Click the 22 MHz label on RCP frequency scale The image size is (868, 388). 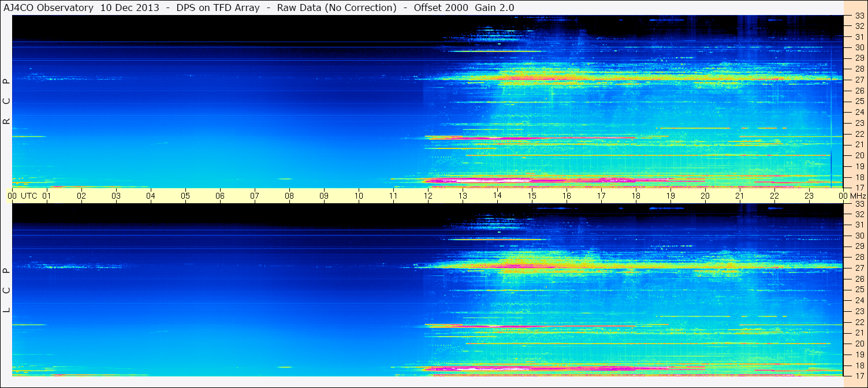(x=859, y=134)
